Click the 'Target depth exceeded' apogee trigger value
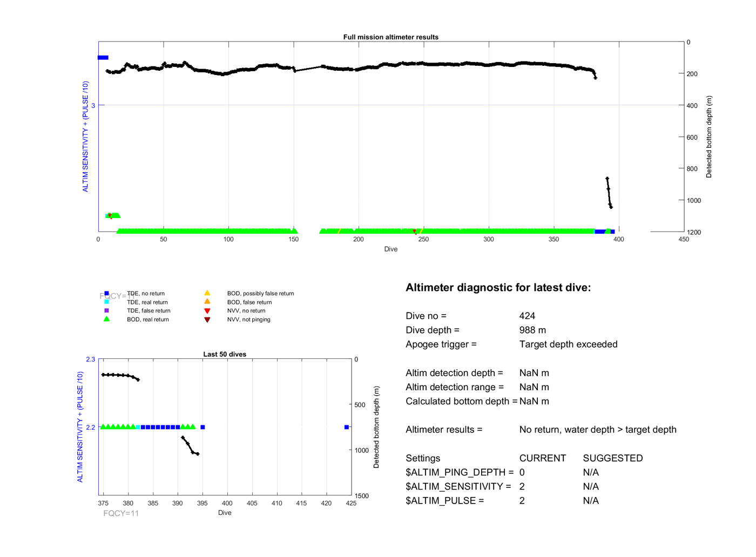This screenshot has height=557, width=756. point(568,344)
